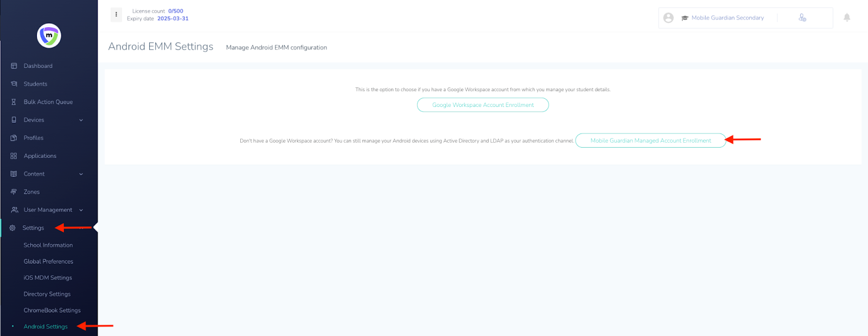
Task: Open the three-dot options menu
Action: [x=116, y=15]
